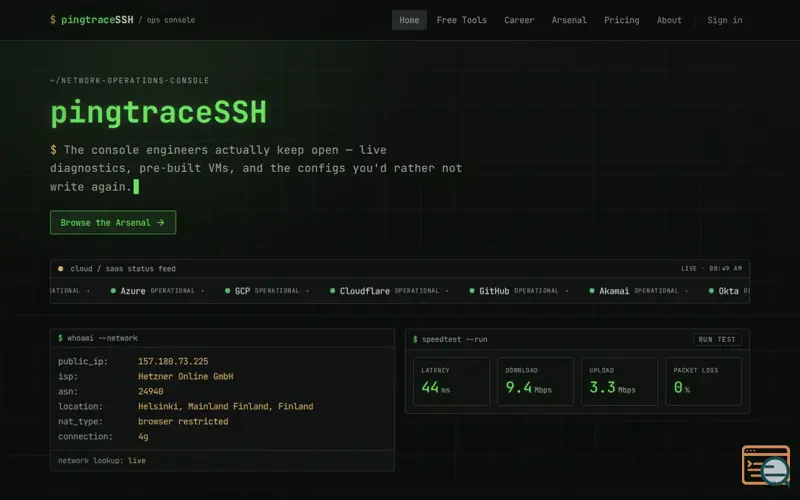Select the Okta status entry
Screen dimensions: 800x500
click(x=729, y=291)
